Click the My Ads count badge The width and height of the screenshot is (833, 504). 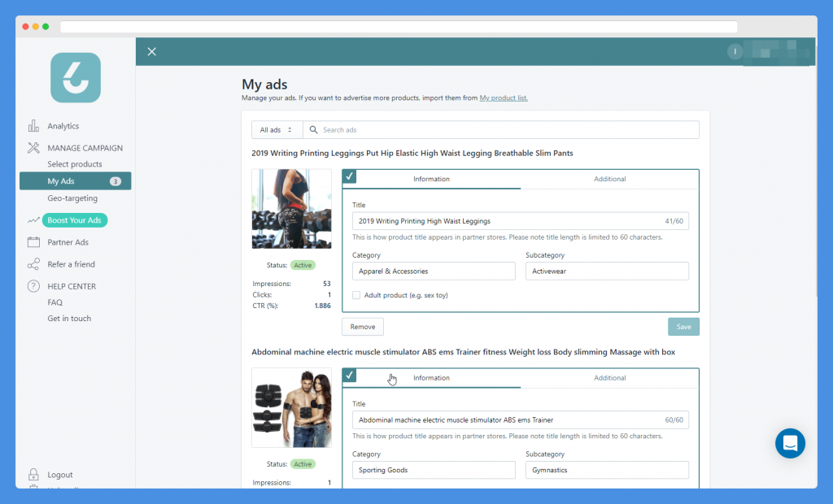116,181
